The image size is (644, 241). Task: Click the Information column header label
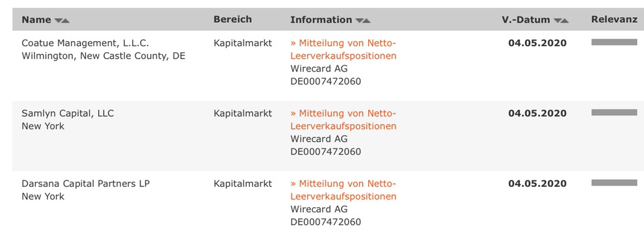[321, 20]
